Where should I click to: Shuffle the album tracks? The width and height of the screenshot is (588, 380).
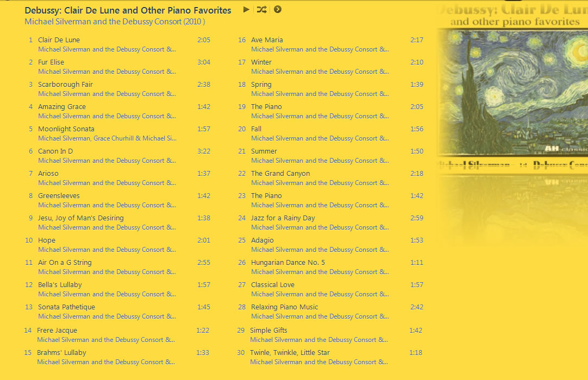(x=262, y=9)
